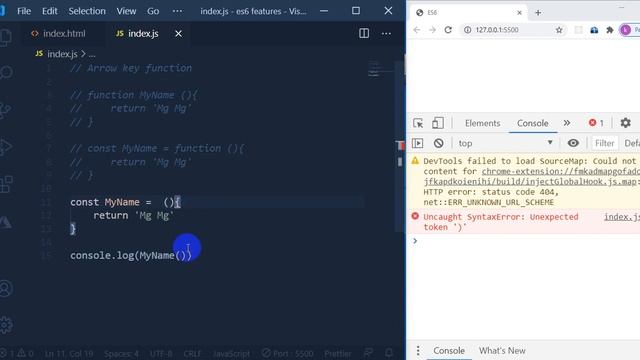Viewport: 640px width, 360px height.
Task: Open the top JavaScript context dropdown
Action: pos(505,143)
